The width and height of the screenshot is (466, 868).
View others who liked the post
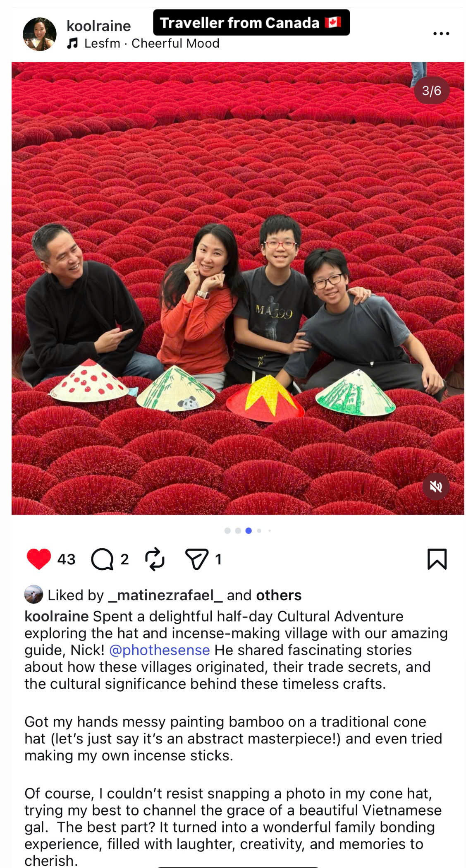click(x=279, y=595)
